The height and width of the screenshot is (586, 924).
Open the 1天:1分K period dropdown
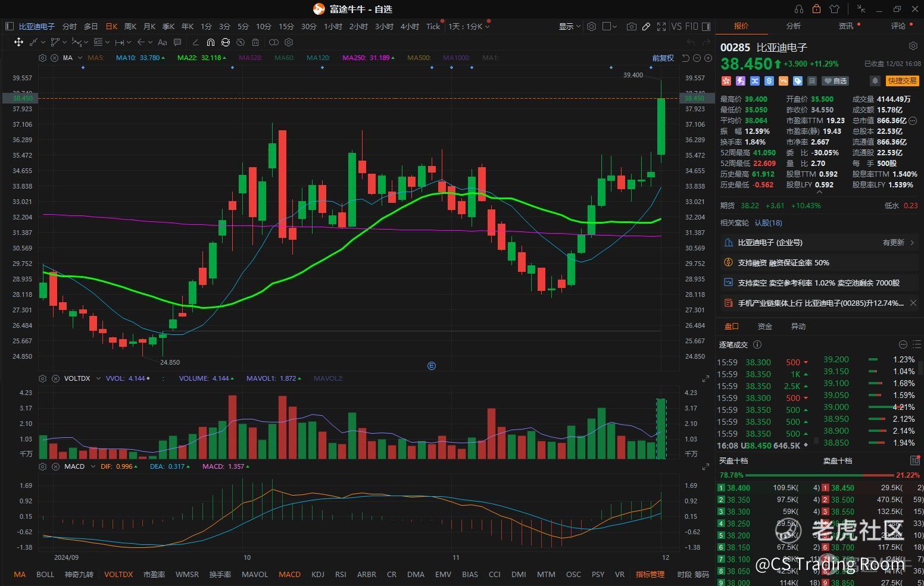[x=469, y=26]
